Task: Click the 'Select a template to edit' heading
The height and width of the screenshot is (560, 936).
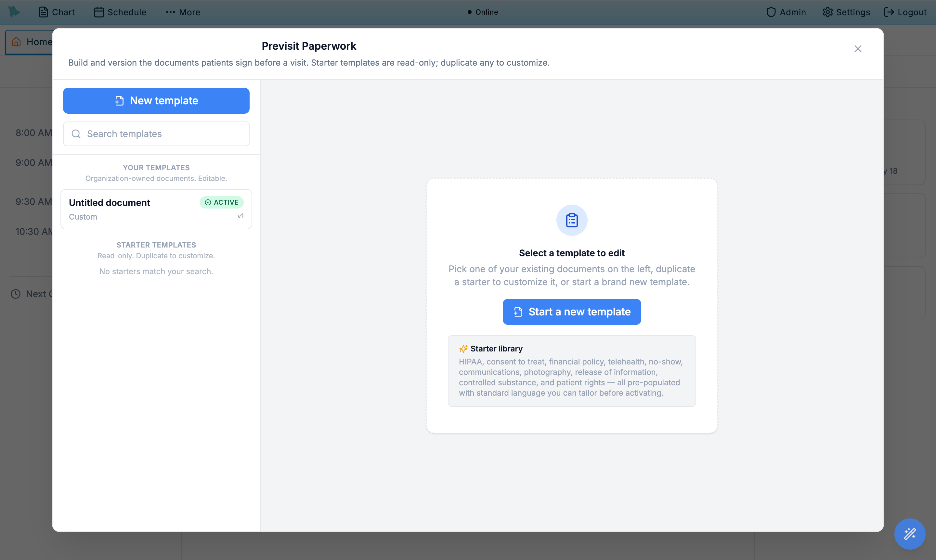Action: (572, 253)
